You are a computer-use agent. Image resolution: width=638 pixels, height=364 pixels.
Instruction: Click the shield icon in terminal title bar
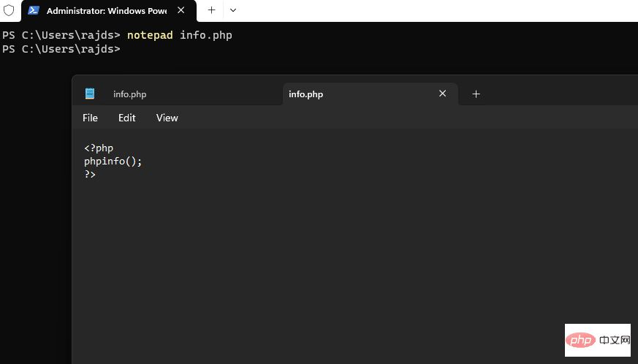[9, 11]
